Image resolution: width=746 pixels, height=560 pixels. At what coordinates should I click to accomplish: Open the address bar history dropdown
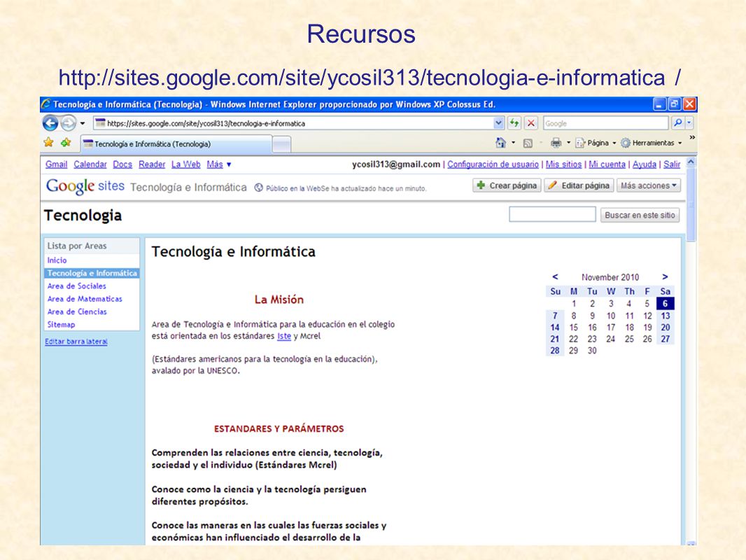point(498,123)
